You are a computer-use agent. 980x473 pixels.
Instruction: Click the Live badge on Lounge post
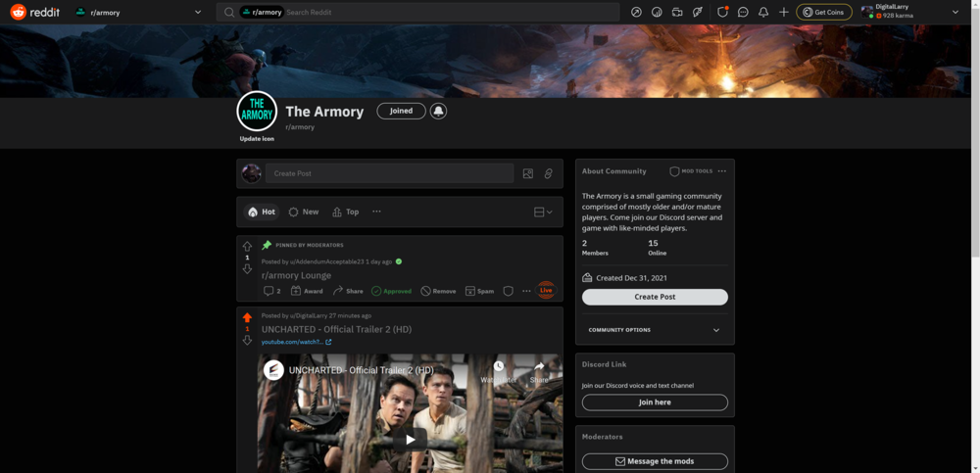pos(546,290)
